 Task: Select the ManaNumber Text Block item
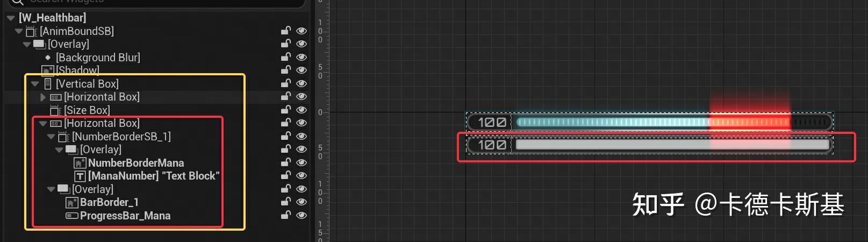tap(154, 176)
